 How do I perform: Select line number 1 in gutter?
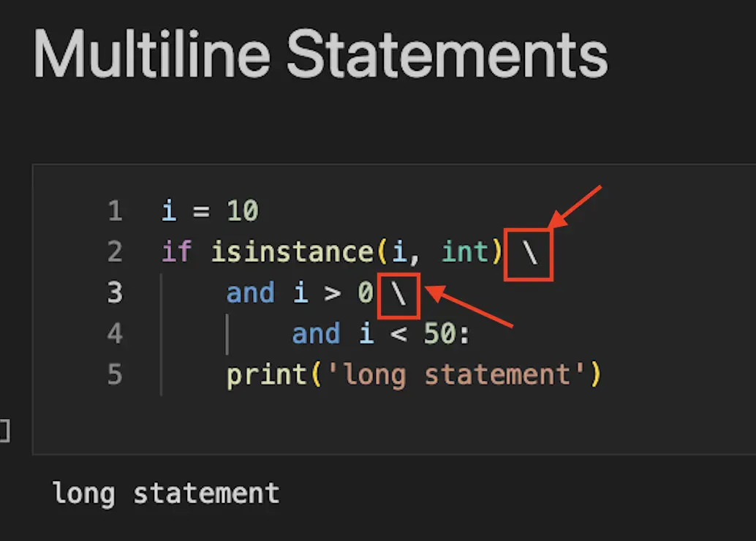tap(115, 211)
